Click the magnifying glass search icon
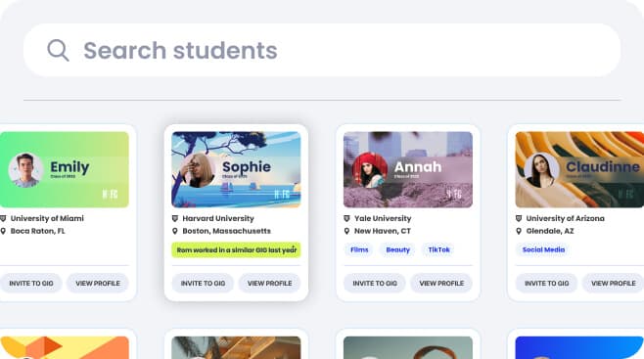 [x=58, y=50]
